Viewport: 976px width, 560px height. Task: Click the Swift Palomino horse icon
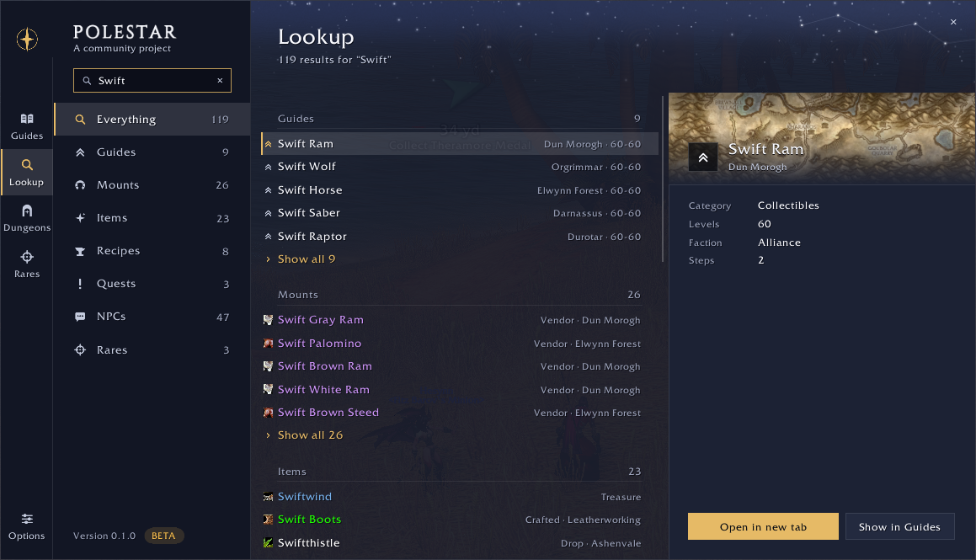[269, 344]
